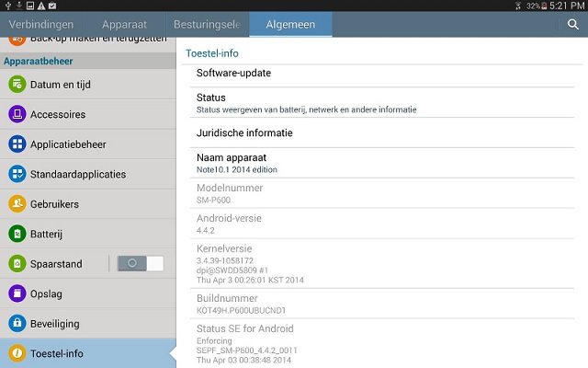This screenshot has width=588, height=368.
Task: Tap the warning triangle in status bar
Action: coord(41,6)
